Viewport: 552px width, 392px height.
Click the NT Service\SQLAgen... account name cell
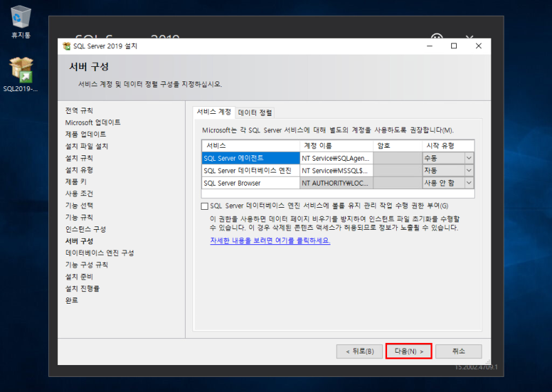pos(337,158)
